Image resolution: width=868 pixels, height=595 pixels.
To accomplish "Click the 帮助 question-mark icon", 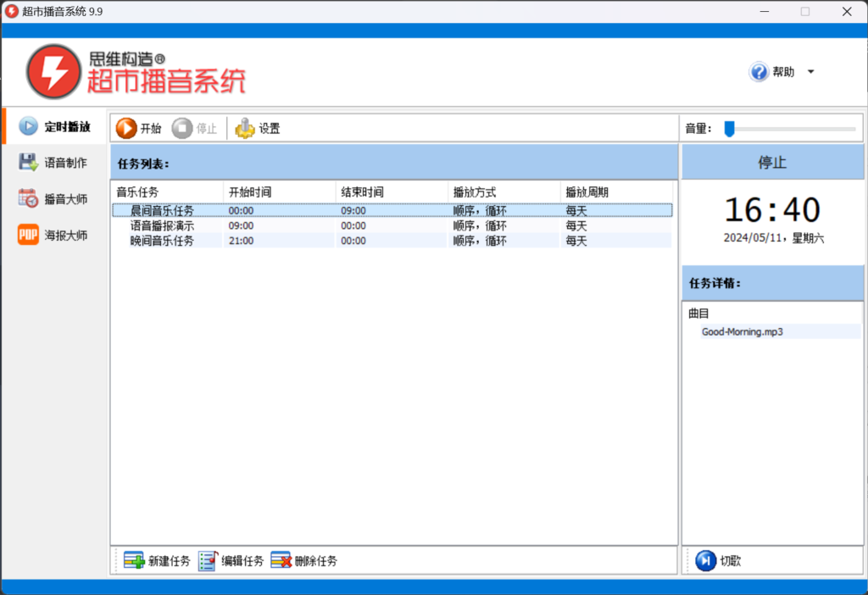I will (759, 71).
